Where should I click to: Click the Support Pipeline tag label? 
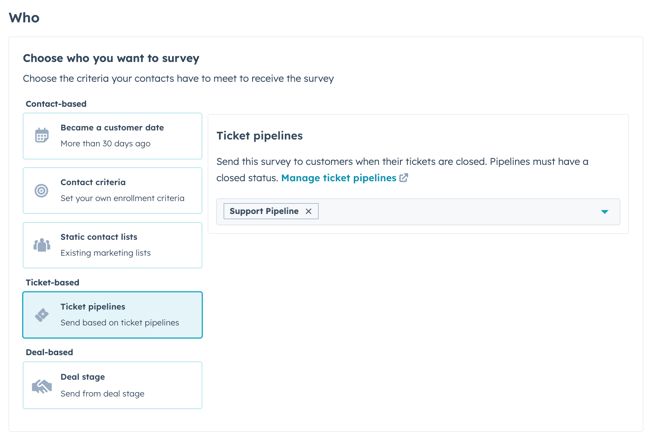click(x=264, y=211)
